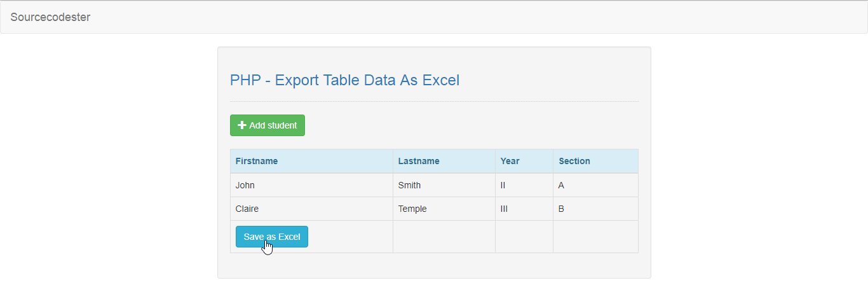Viewport: 868px width, 306px height.
Task: Click the section B cell
Action: click(595, 209)
